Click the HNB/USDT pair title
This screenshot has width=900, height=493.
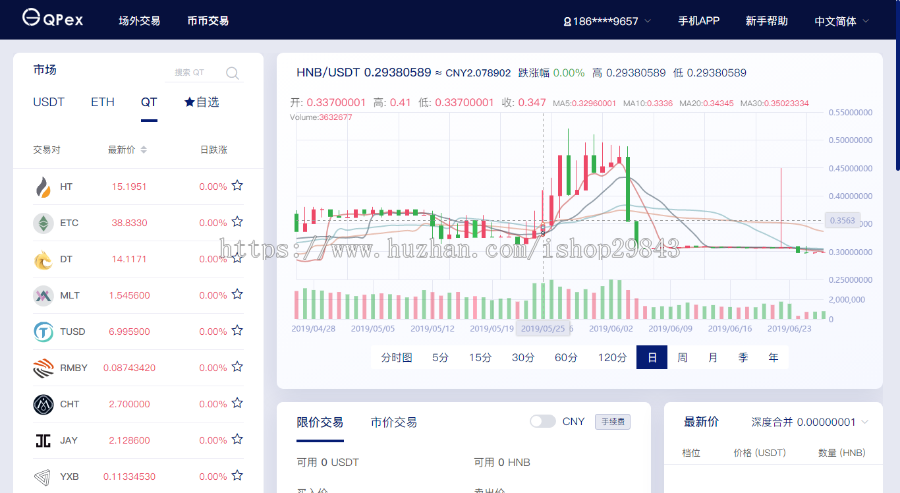pos(328,72)
